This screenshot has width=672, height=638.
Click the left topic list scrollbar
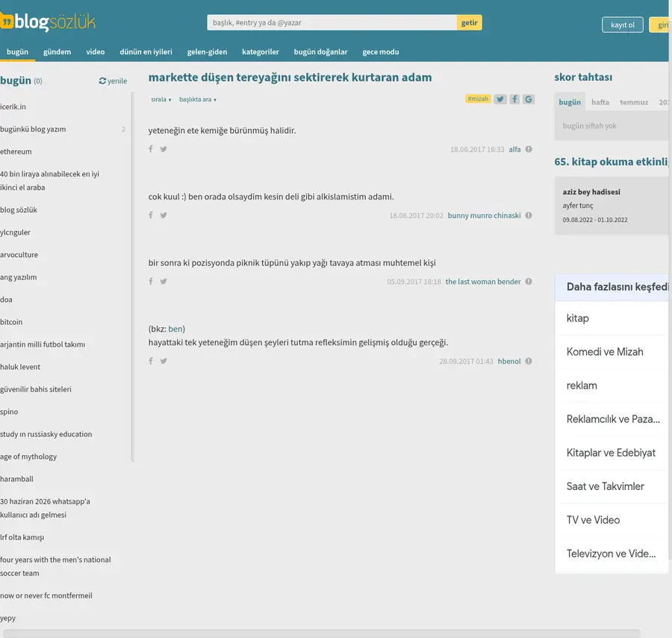[x=132, y=277]
